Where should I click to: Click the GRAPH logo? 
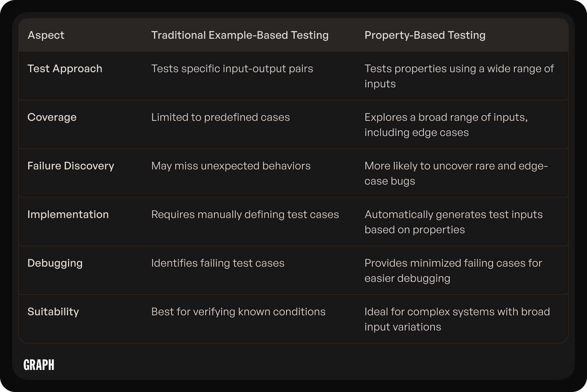(39, 365)
